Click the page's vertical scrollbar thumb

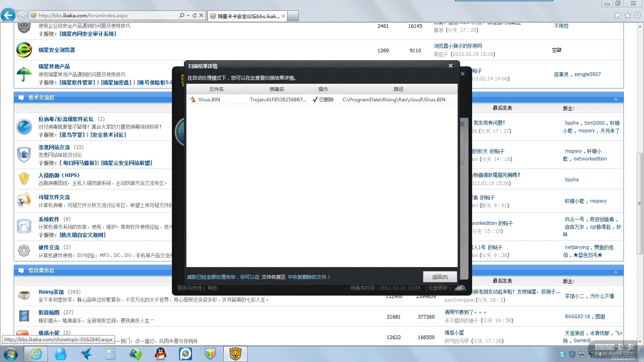pos(640,203)
